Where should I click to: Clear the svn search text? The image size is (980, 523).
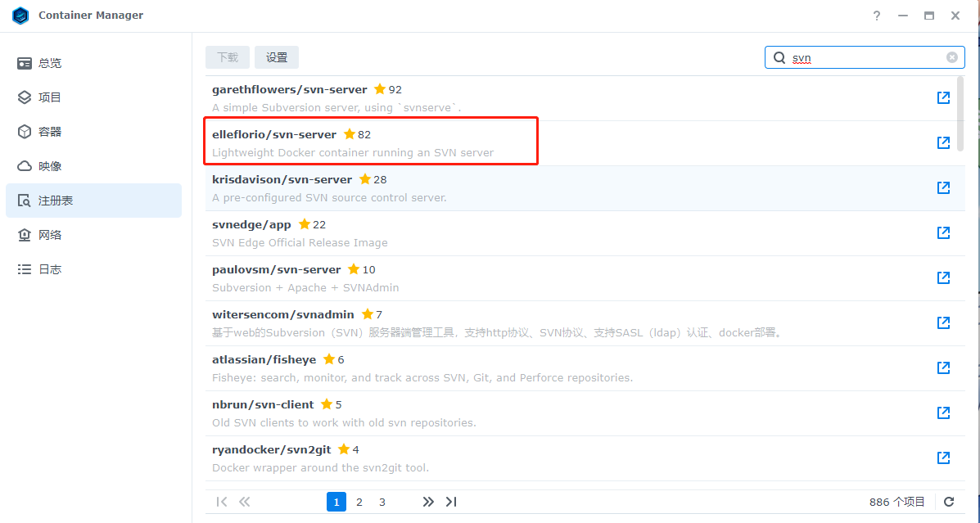pyautogui.click(x=952, y=57)
